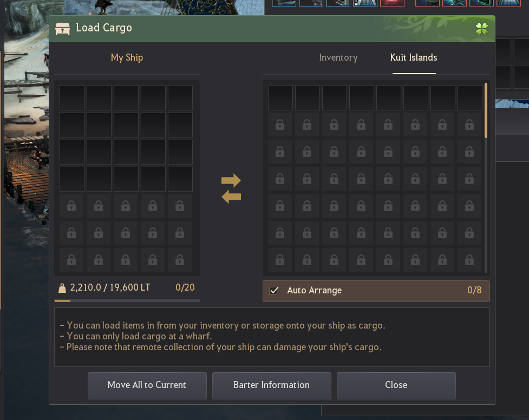Click first locked slot in My Ship grid
Image resolution: width=529 pixels, height=420 pixels.
[71, 206]
